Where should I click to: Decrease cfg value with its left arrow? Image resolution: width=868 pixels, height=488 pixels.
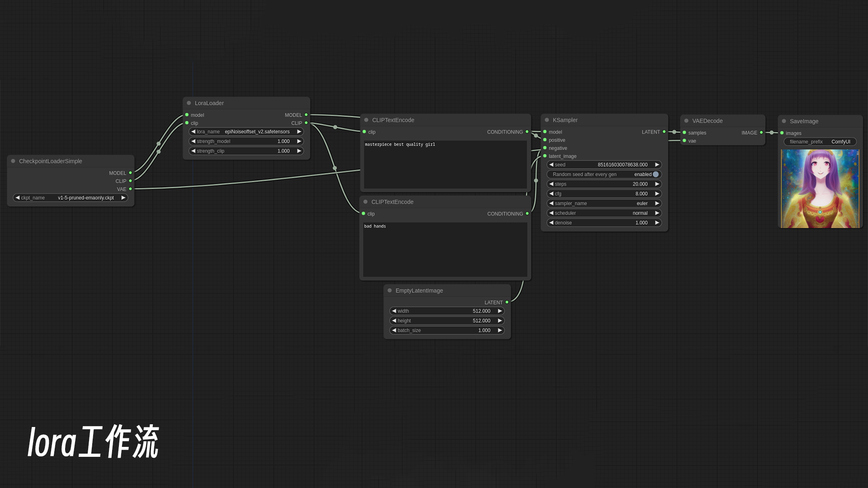pos(551,193)
